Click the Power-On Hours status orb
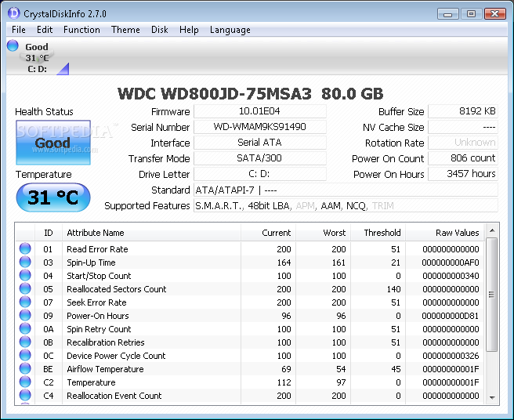Image resolution: width=514 pixels, height=420 pixels. click(x=25, y=315)
